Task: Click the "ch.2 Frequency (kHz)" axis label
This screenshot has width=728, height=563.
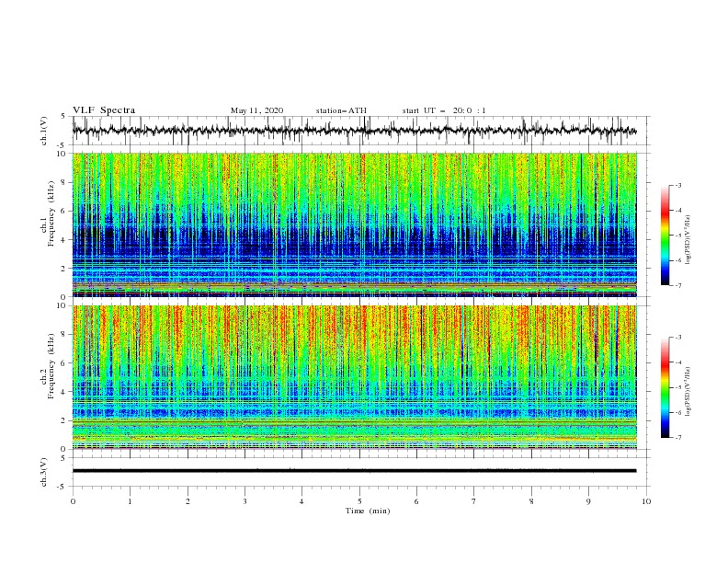Action: pyautogui.click(x=49, y=366)
